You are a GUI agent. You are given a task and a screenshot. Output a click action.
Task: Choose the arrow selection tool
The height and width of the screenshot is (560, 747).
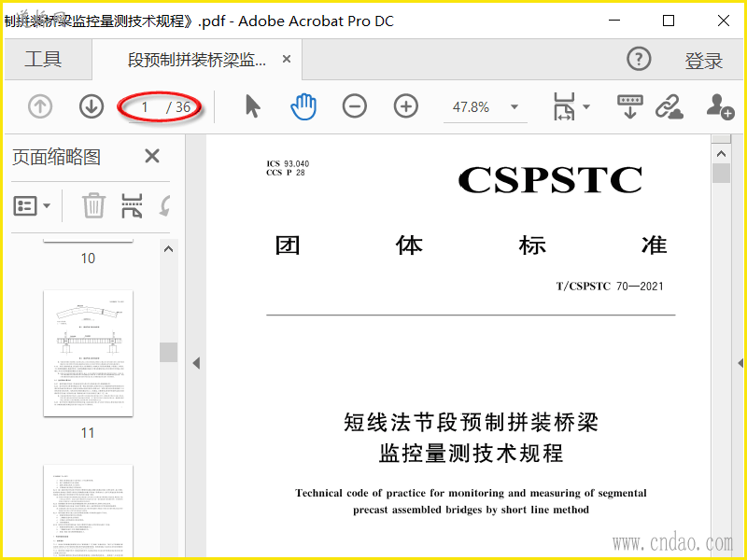[x=253, y=106]
